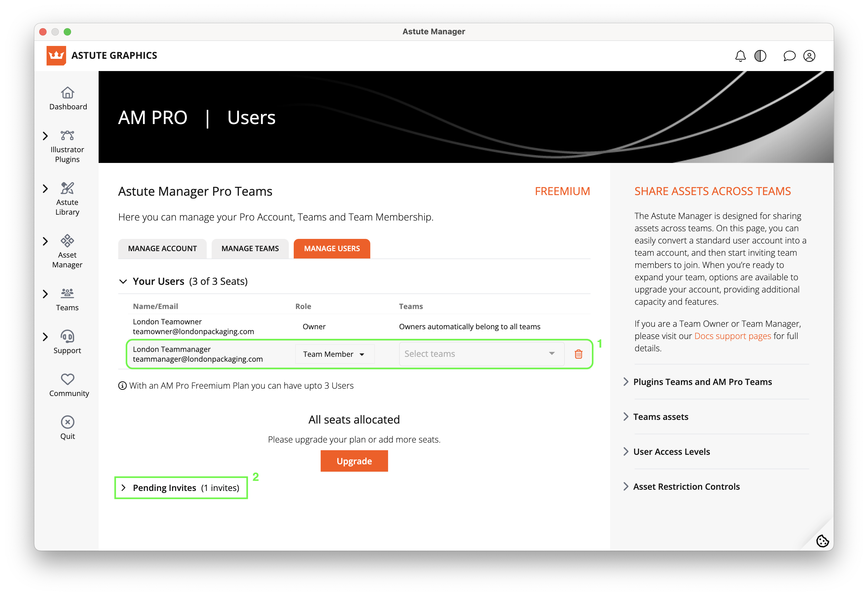The width and height of the screenshot is (868, 596).
Task: Delete London Teammanager with trash icon
Action: coord(578,354)
